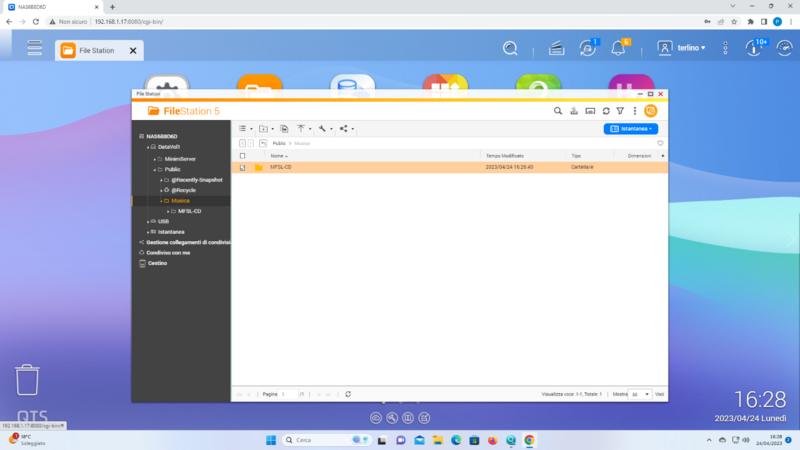Viewport: 800px width, 450px height.
Task: Click the copy icon in the toolbar
Action: [x=285, y=129]
